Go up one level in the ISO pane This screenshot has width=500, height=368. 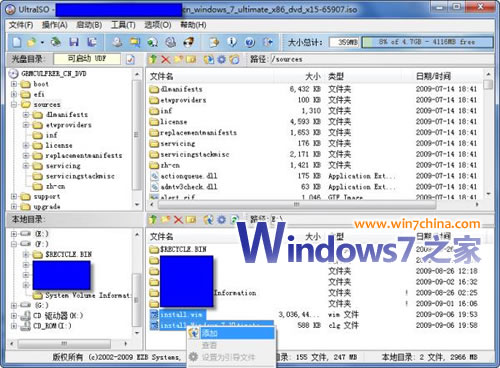click(x=153, y=59)
